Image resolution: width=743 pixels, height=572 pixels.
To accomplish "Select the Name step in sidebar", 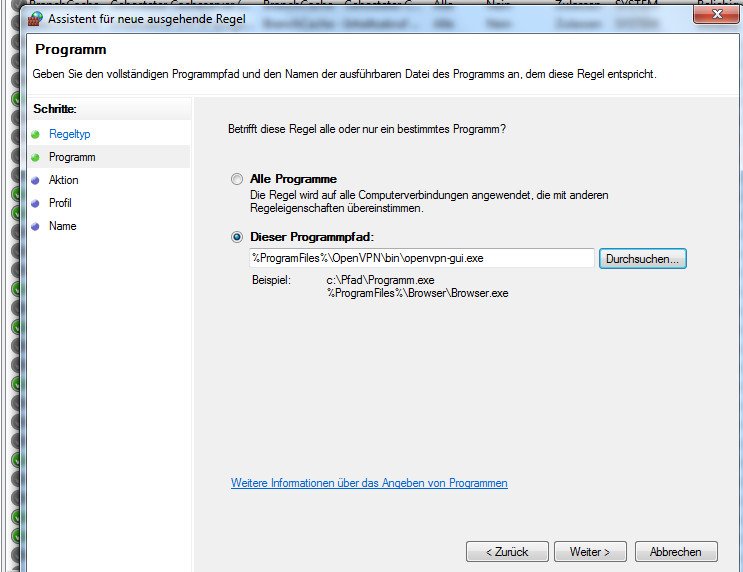I will pyautogui.click(x=63, y=226).
